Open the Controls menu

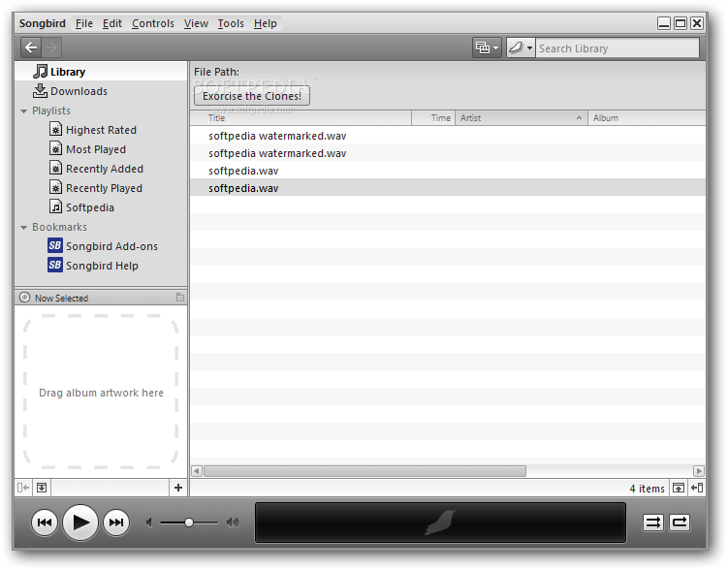[153, 23]
